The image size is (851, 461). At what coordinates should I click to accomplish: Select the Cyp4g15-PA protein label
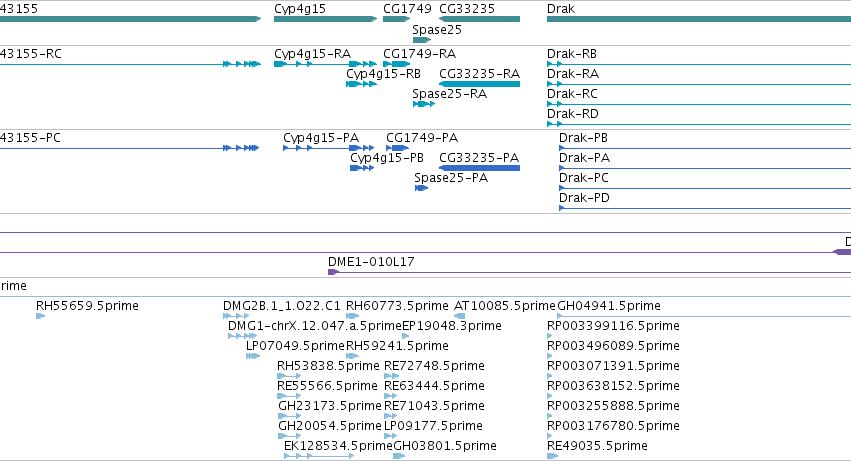tap(321, 138)
